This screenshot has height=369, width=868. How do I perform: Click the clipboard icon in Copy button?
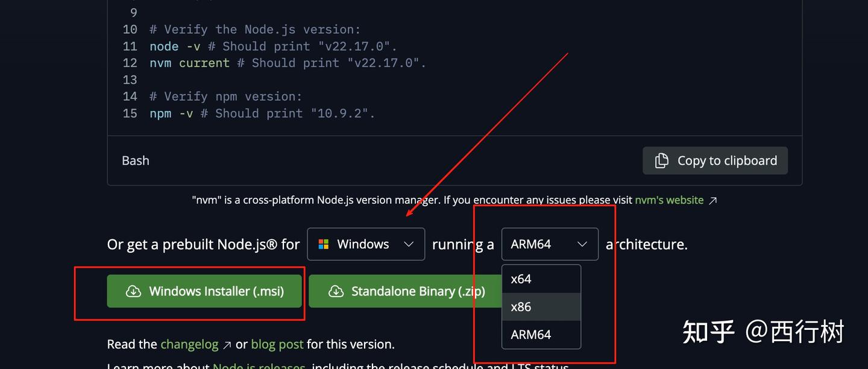662,160
